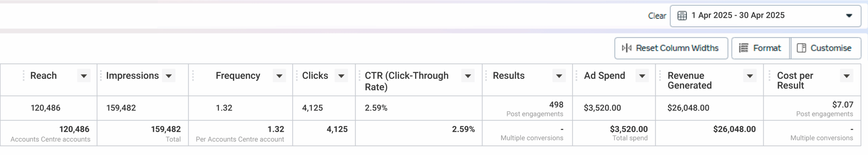This screenshot has width=868, height=155.
Task: Click the Format table icon
Action: click(743, 48)
